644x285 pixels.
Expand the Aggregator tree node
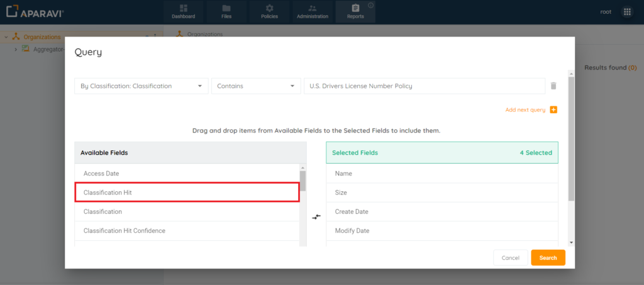(16, 50)
